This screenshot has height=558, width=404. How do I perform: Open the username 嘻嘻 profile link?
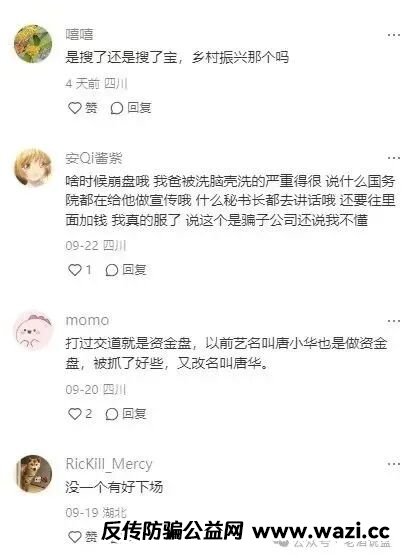point(79,34)
